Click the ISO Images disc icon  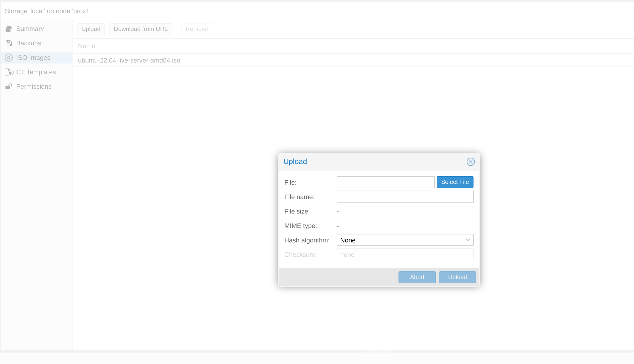tap(9, 58)
